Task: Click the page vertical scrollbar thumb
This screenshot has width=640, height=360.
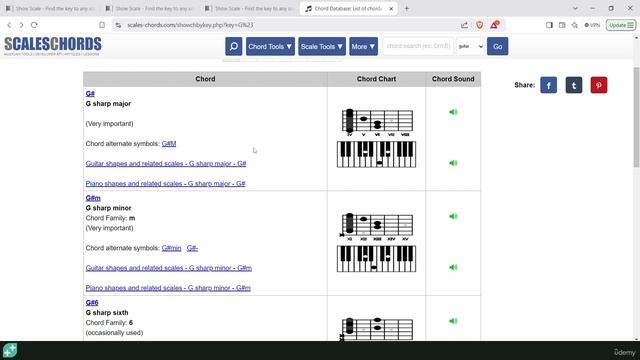Action: click(636, 118)
